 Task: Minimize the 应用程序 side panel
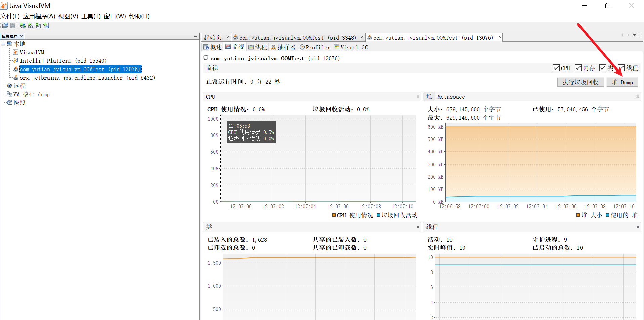tap(195, 36)
